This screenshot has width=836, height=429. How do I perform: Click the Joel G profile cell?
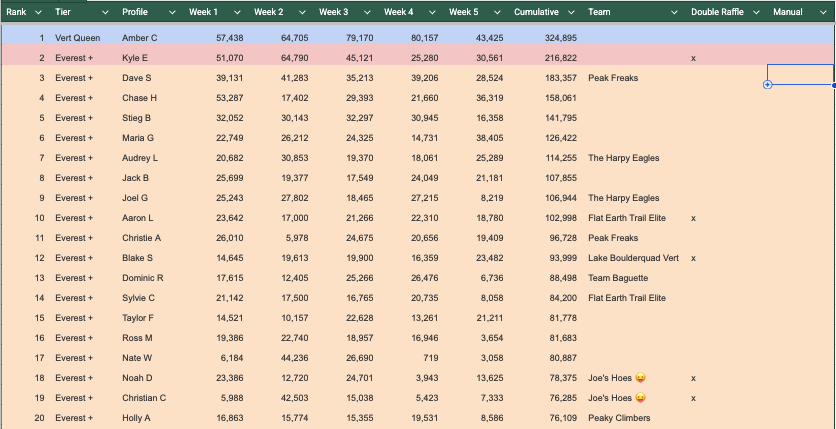(x=135, y=198)
